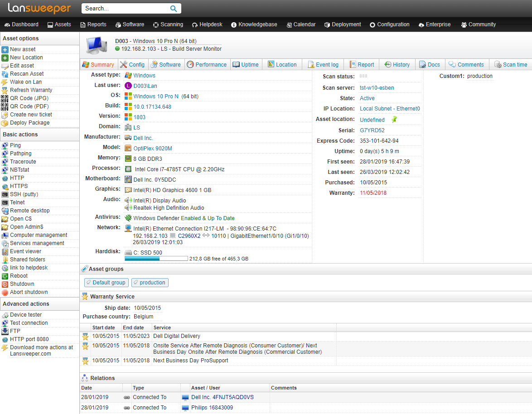Click the large computer asset thumbnail
The width and height of the screenshot is (532, 414).
pos(97,44)
